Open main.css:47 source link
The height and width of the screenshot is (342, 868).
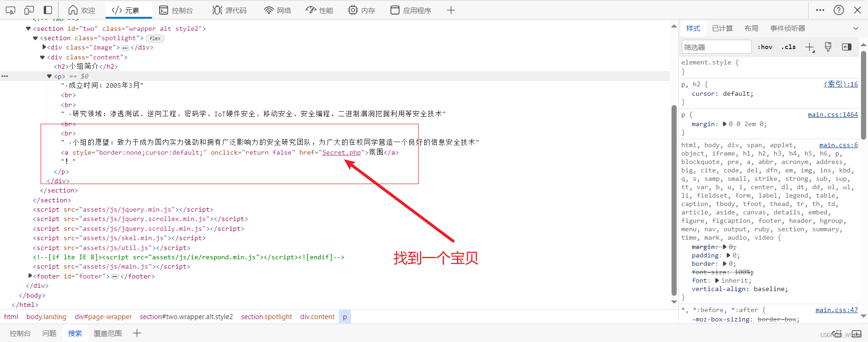(837, 310)
